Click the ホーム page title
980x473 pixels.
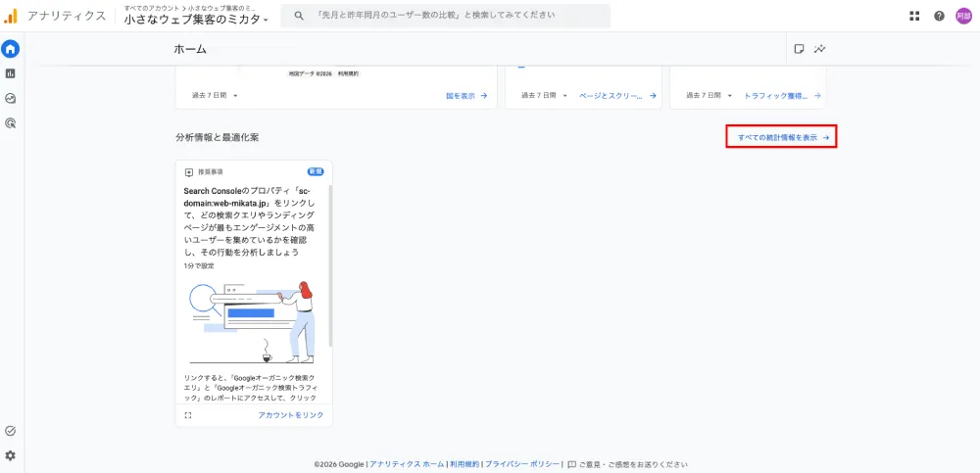pos(190,49)
